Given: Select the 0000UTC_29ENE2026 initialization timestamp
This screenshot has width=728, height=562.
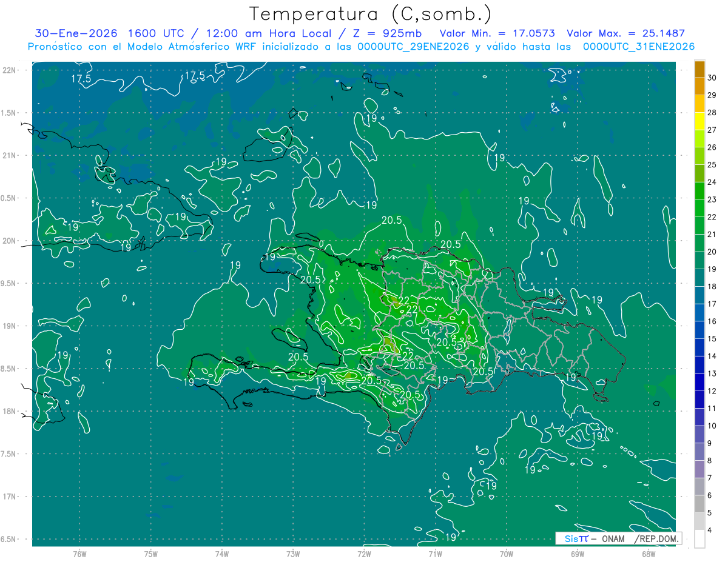Looking at the screenshot, I should (413, 47).
